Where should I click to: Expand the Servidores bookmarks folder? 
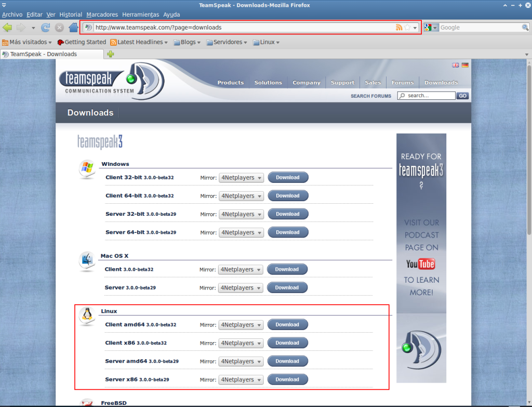pos(227,42)
